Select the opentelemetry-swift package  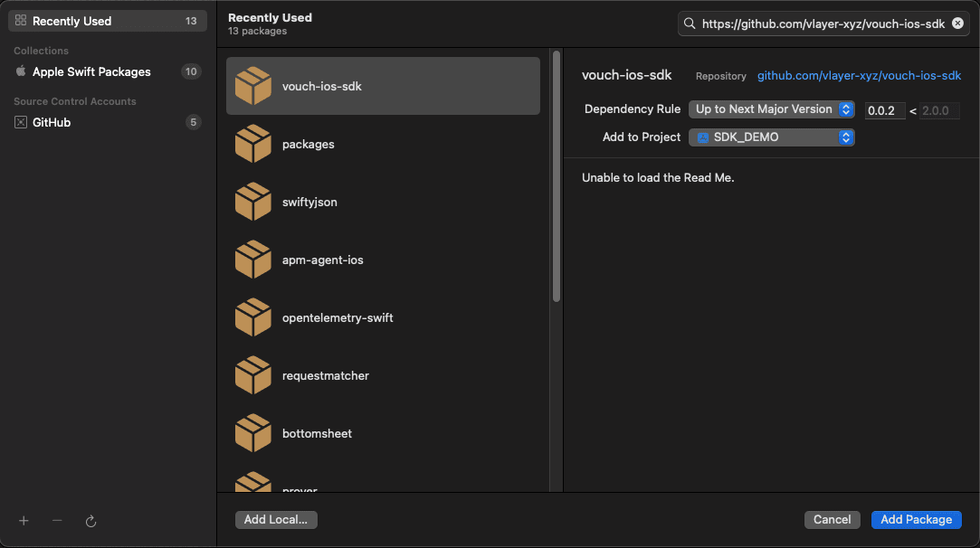point(383,317)
